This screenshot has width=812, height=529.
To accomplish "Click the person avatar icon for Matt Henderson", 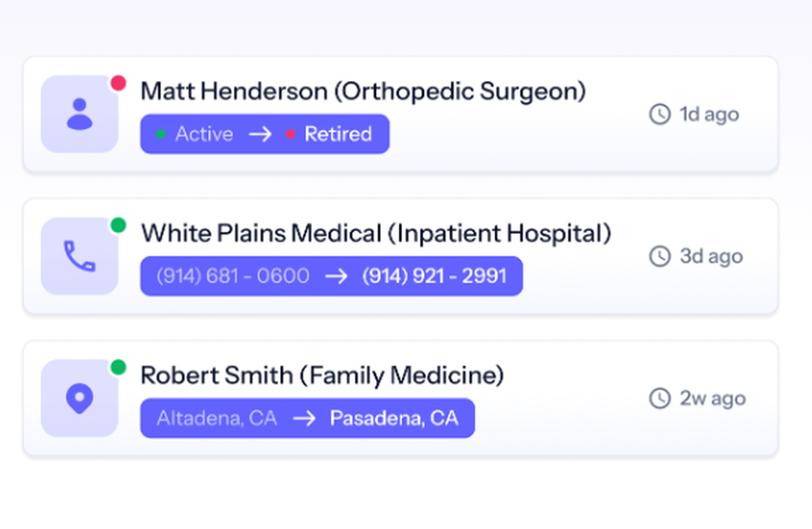I will [79, 113].
